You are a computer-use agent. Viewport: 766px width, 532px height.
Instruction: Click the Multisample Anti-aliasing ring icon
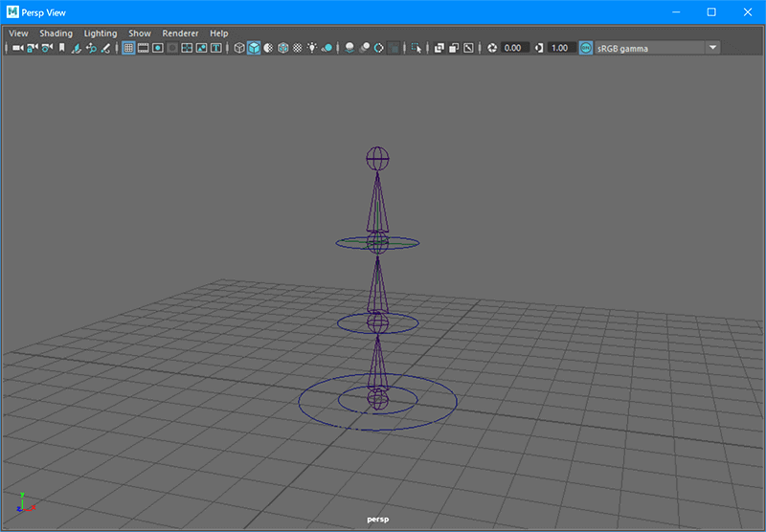tap(378, 48)
